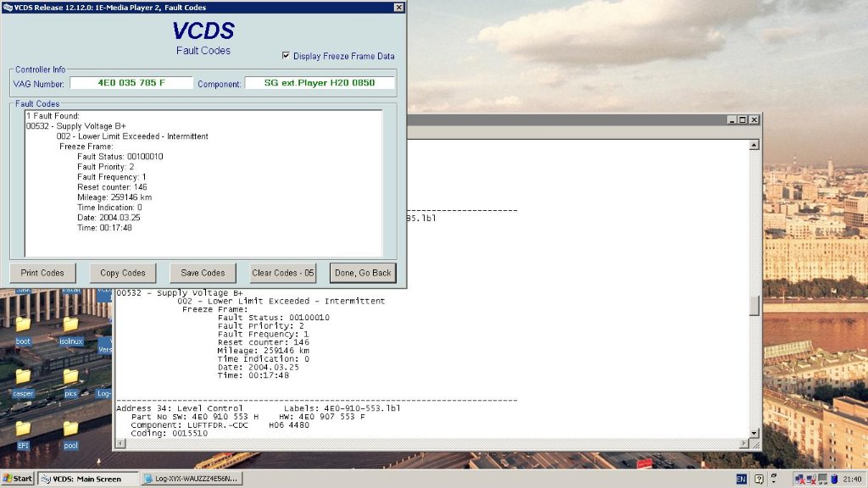Click the help question mark tray icon
Image resolution: width=868 pixels, height=488 pixels.
pyautogui.click(x=759, y=479)
